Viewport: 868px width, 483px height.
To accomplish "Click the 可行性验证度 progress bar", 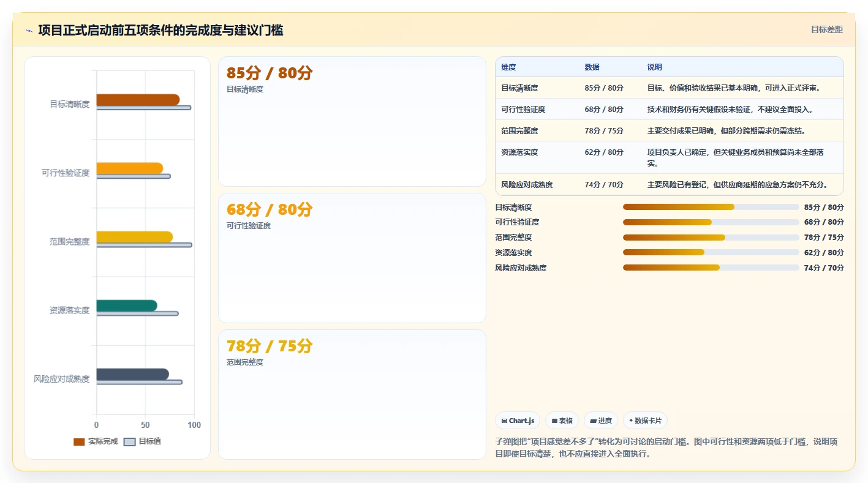I will [711, 222].
